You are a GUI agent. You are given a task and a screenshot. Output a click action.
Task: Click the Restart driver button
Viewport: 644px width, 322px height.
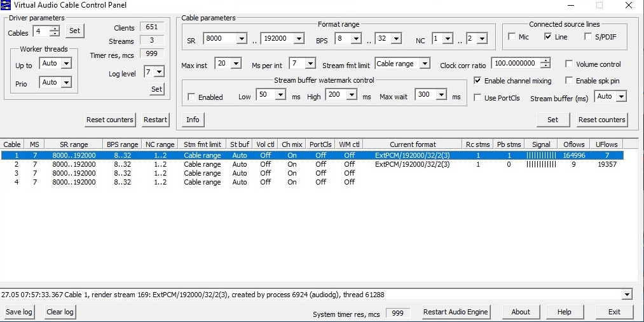155,120
